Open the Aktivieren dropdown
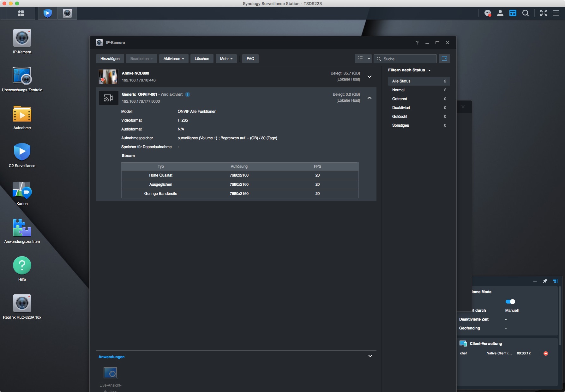This screenshot has width=565, height=392. (x=174, y=59)
